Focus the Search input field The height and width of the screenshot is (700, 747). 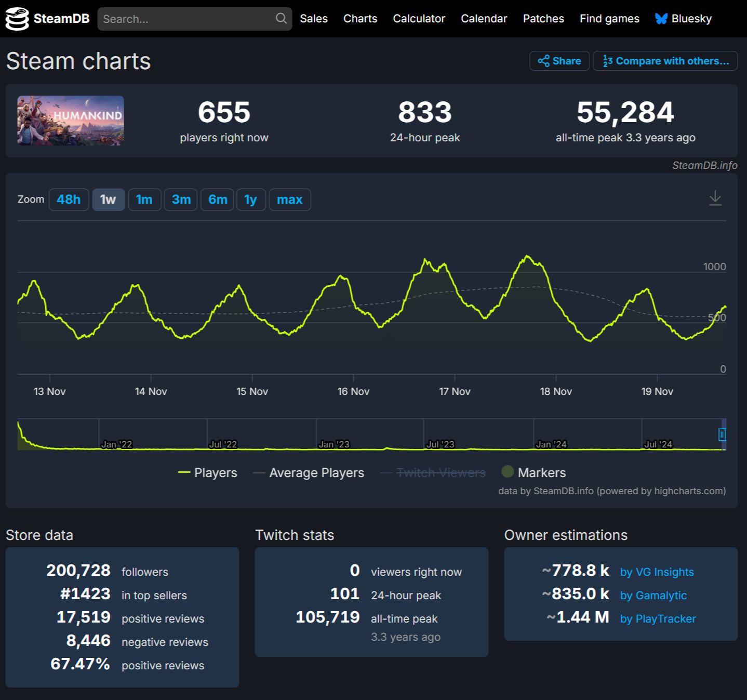click(x=194, y=19)
